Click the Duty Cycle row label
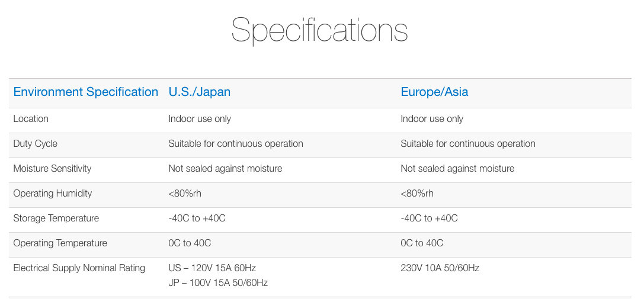Image resolution: width=644 pixels, height=299 pixels. pyautogui.click(x=36, y=144)
